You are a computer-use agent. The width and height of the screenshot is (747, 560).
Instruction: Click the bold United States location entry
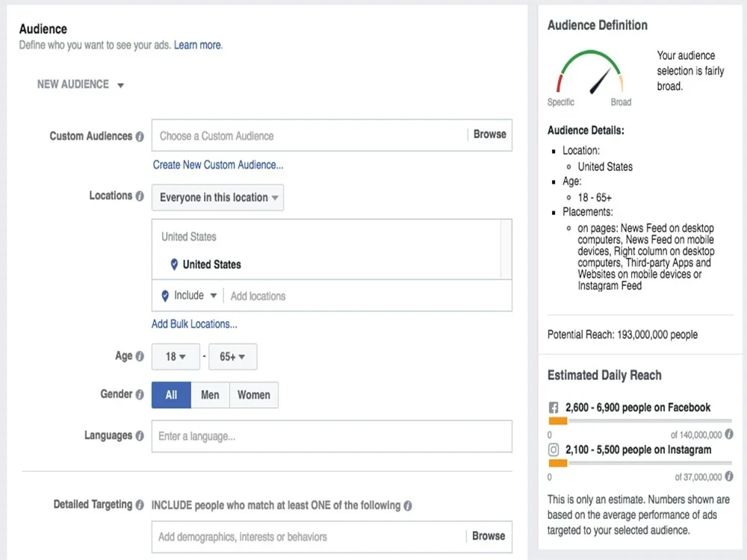(212, 264)
